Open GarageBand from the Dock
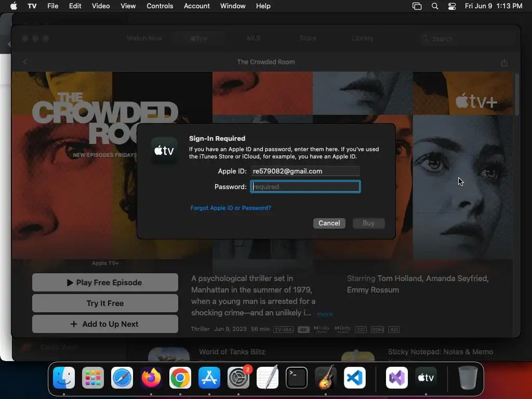The image size is (532, 399). tap(326, 378)
